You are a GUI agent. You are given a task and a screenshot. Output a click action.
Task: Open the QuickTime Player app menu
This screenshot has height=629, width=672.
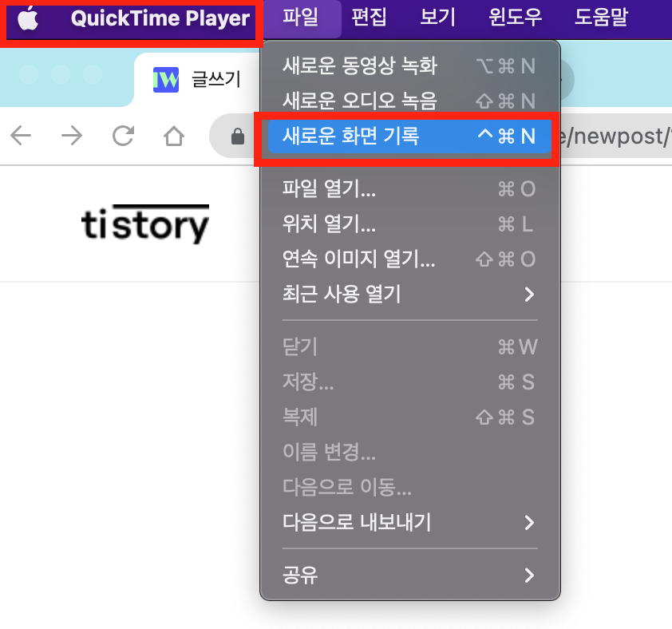tap(160, 18)
